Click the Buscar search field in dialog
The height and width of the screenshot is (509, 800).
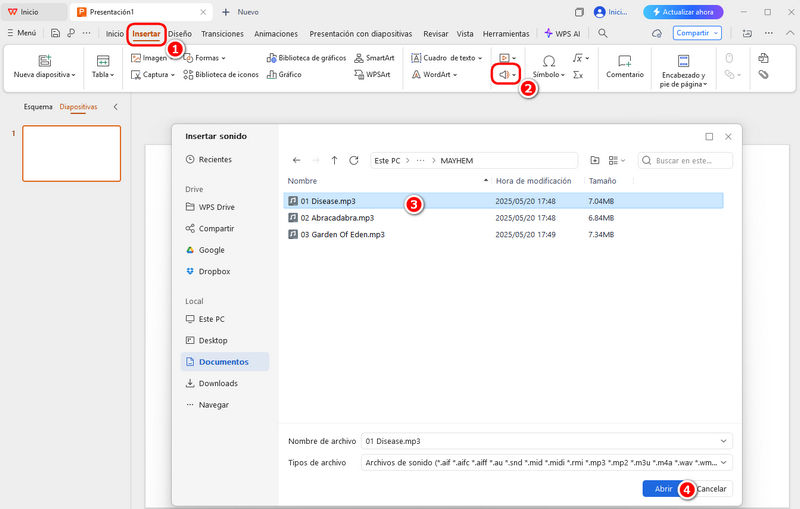pos(691,160)
